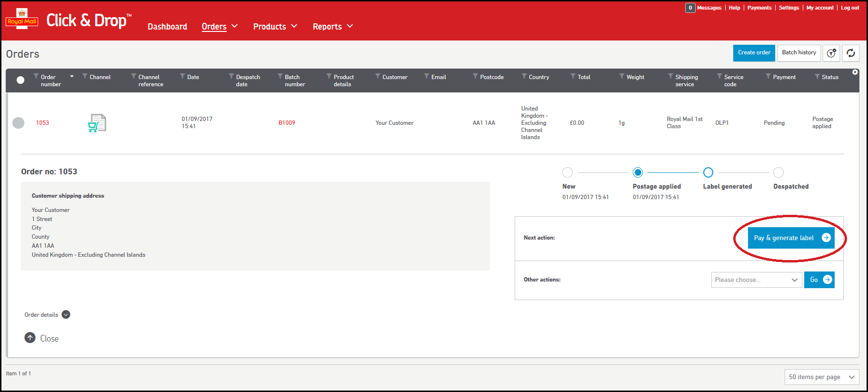The height and width of the screenshot is (392, 868).
Task: Click the up-arrow Close icon
Action: pos(30,338)
